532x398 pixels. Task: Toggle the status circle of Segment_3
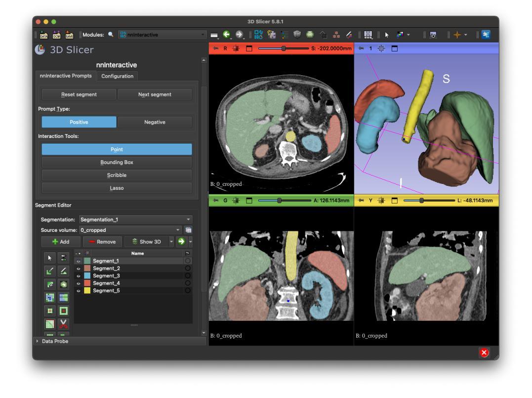coord(187,276)
